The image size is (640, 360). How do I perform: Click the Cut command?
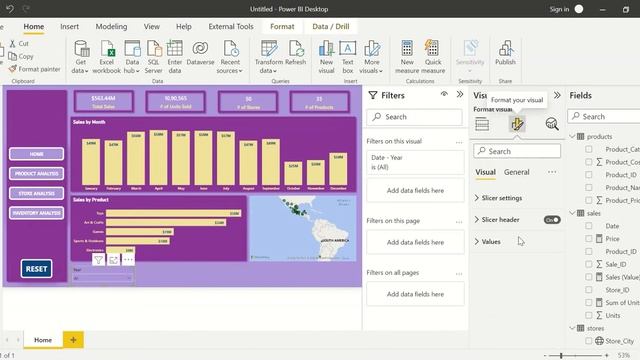[x=19, y=43]
